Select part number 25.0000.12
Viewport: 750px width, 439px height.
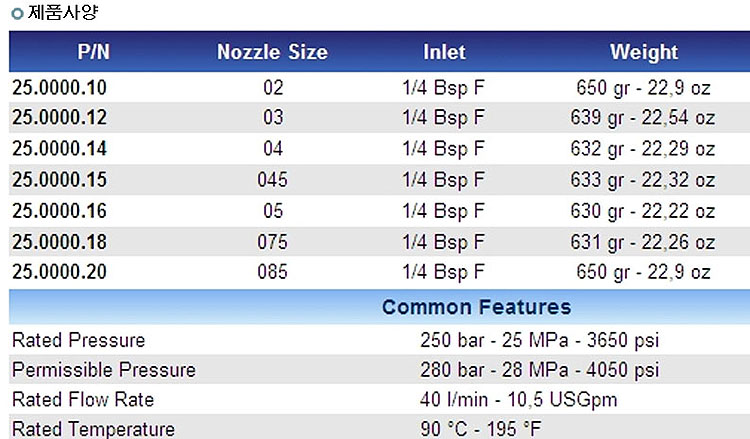pyautogui.click(x=59, y=118)
